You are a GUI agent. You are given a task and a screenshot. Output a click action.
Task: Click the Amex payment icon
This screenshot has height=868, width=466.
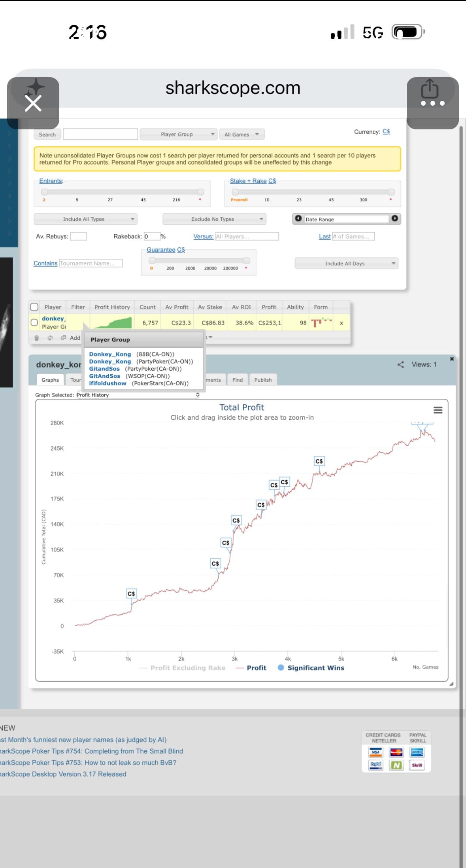coord(417,752)
